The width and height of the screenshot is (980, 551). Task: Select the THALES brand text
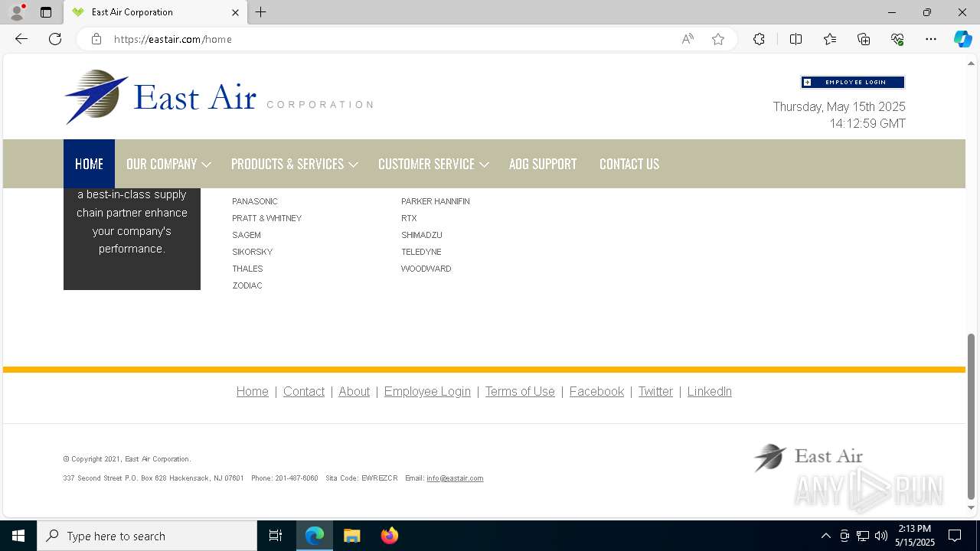tap(247, 269)
